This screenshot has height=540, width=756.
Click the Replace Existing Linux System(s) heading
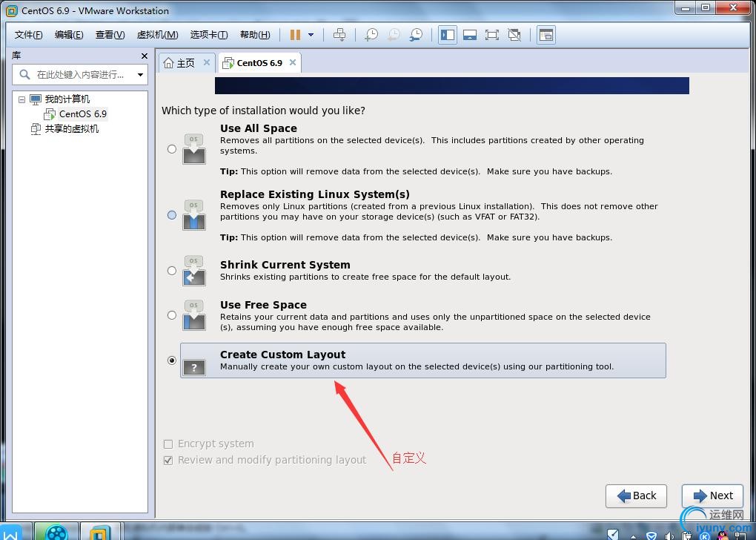(315, 194)
